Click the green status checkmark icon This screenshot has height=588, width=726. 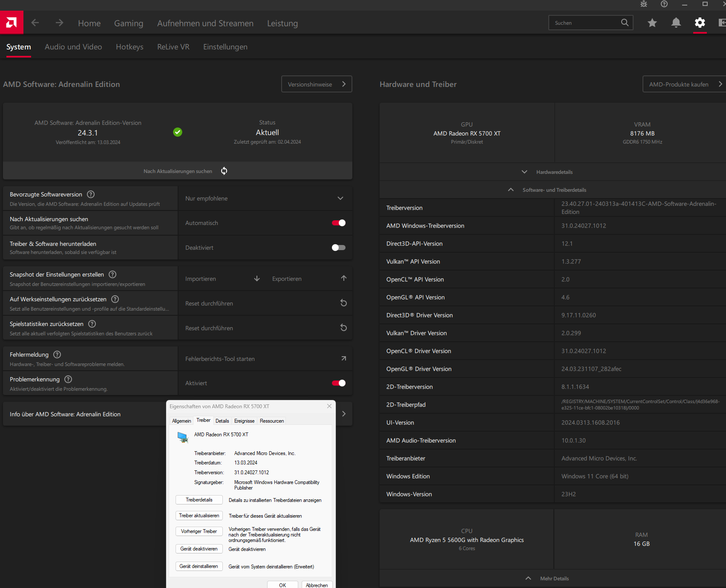coord(178,132)
